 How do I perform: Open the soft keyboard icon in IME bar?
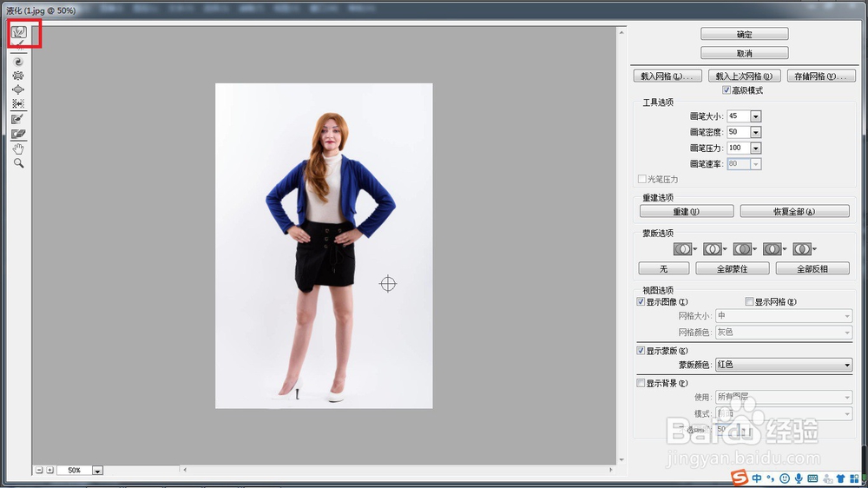point(812,478)
